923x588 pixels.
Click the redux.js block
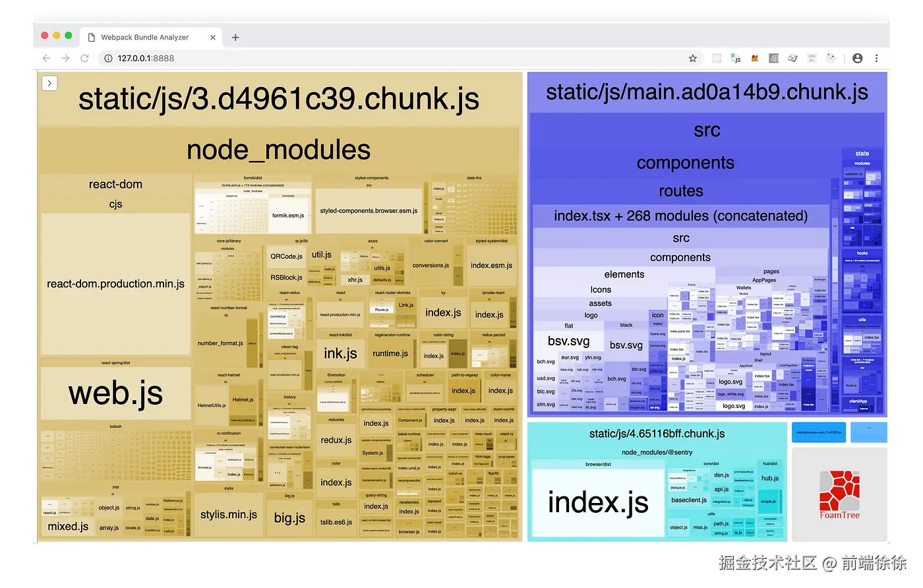336,440
